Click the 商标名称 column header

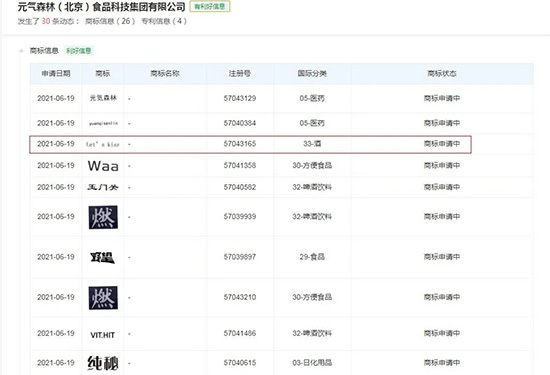pyautogui.click(x=165, y=73)
